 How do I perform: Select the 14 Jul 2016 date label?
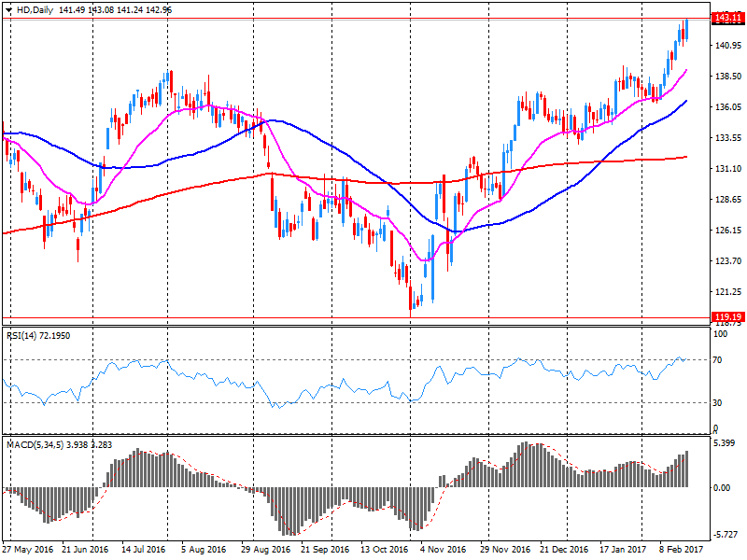(144, 549)
